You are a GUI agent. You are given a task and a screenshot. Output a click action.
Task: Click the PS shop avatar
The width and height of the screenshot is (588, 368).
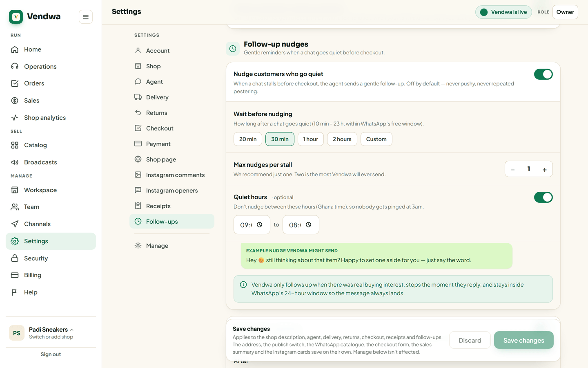[x=17, y=333]
